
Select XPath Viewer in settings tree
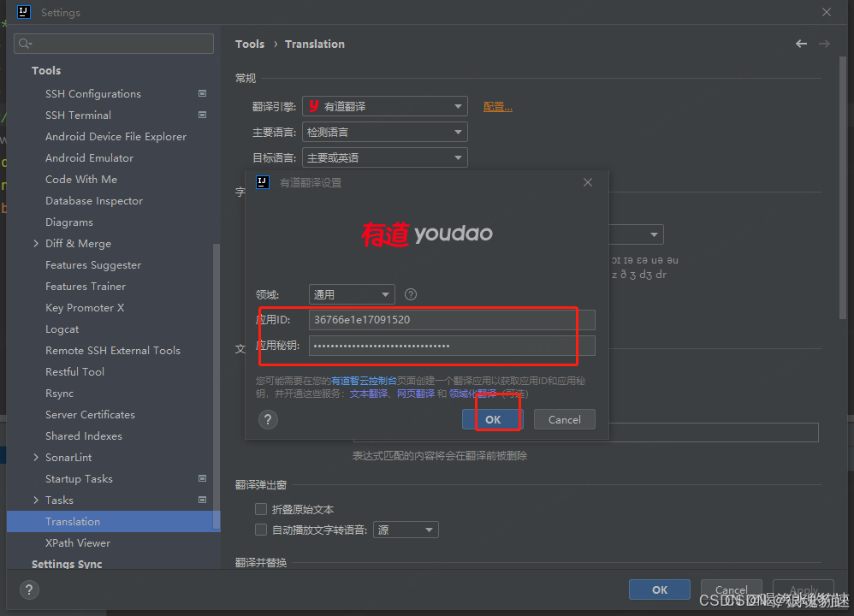(x=78, y=543)
